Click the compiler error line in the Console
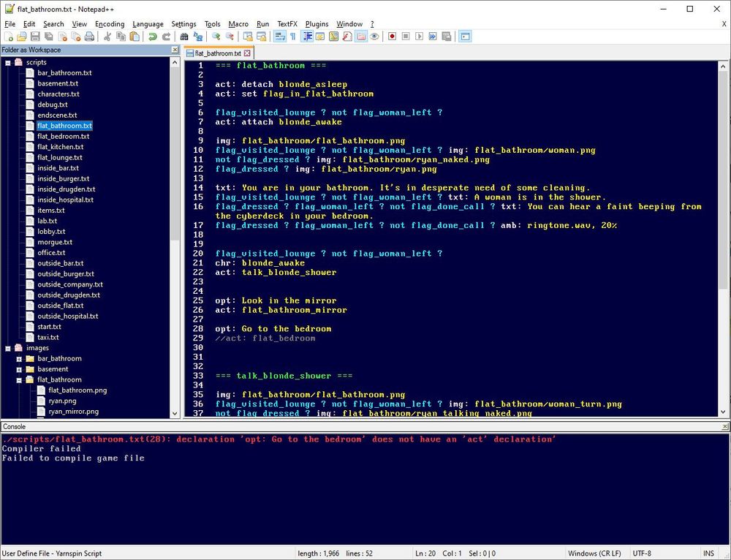The height and width of the screenshot is (560, 731). [279, 439]
